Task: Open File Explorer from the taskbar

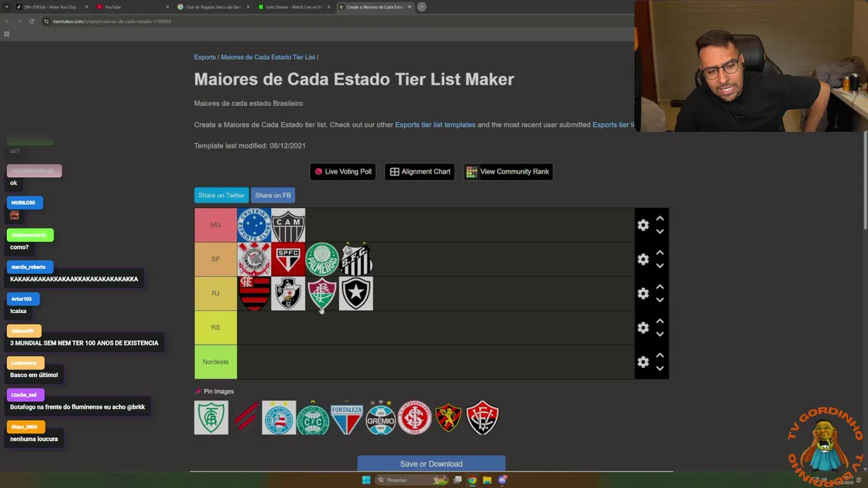Action: [487, 480]
